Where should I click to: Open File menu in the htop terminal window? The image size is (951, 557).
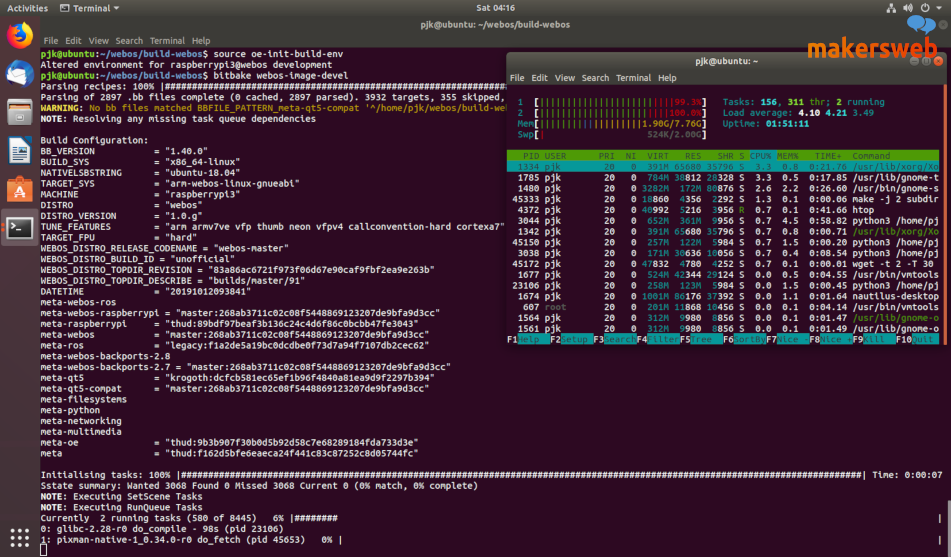point(517,78)
